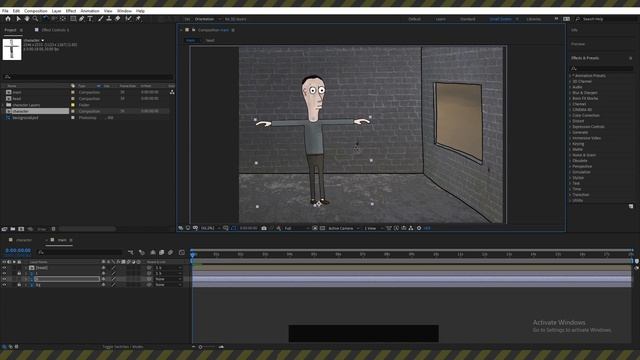Screen dimensions: 640x360
Task: Open the File menu
Action: 5,11
